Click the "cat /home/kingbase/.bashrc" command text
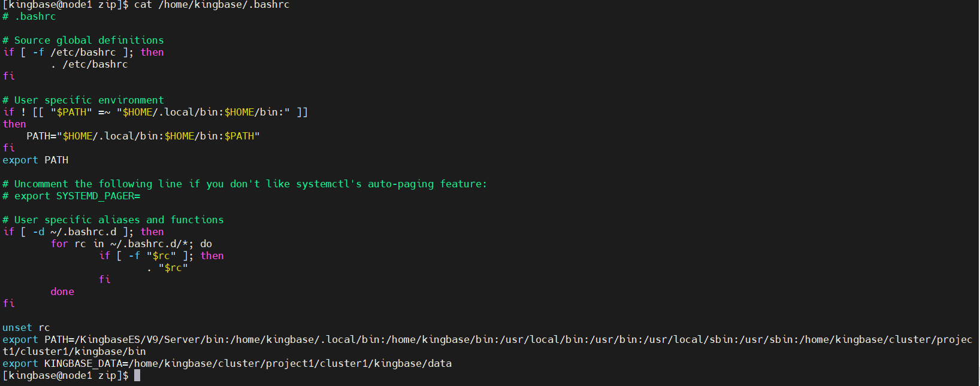Image resolution: width=980 pixels, height=386 pixels. click(211, 5)
